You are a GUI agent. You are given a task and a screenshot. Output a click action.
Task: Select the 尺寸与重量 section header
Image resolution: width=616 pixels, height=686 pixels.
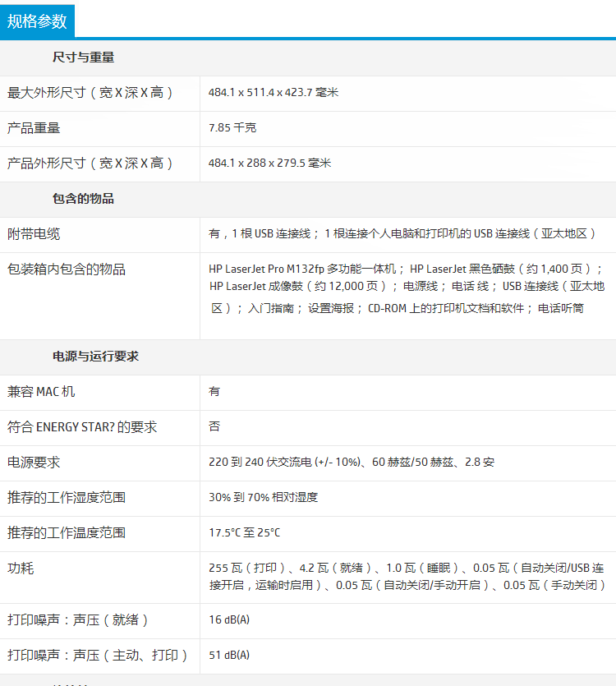(x=83, y=58)
